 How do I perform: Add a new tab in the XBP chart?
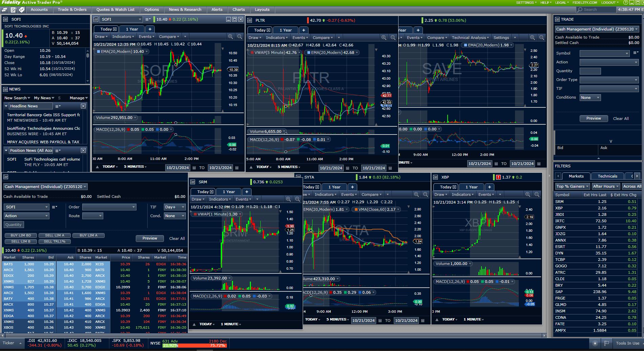point(489,187)
